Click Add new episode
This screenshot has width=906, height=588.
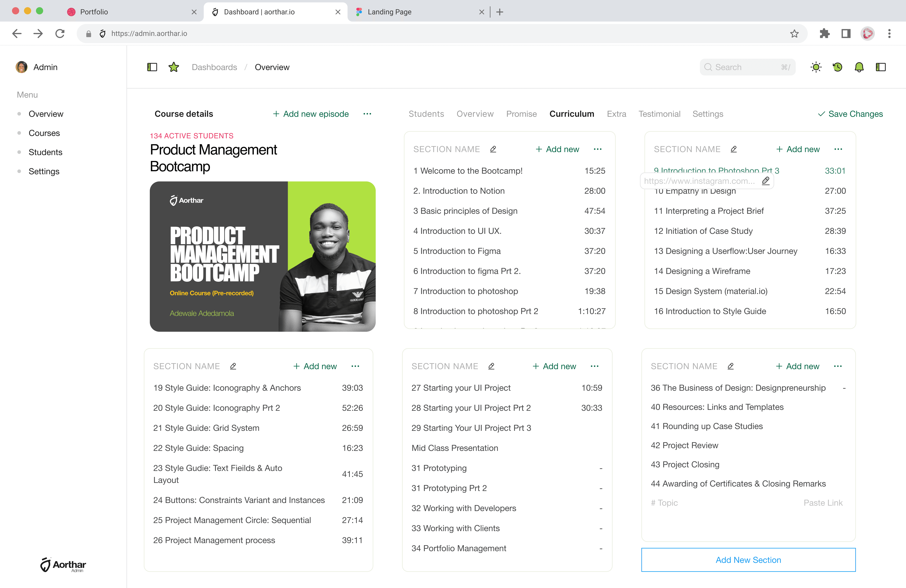tap(311, 114)
